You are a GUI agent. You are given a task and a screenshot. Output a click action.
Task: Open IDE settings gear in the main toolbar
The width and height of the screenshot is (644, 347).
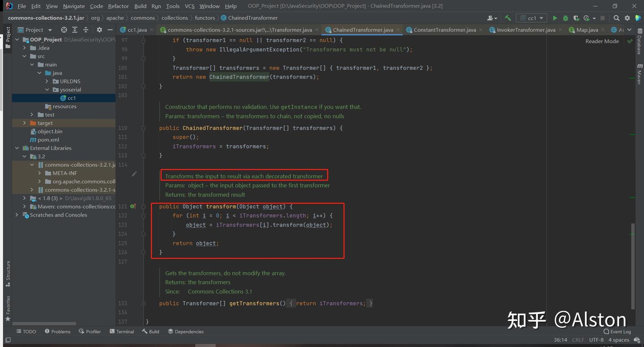tap(627, 18)
